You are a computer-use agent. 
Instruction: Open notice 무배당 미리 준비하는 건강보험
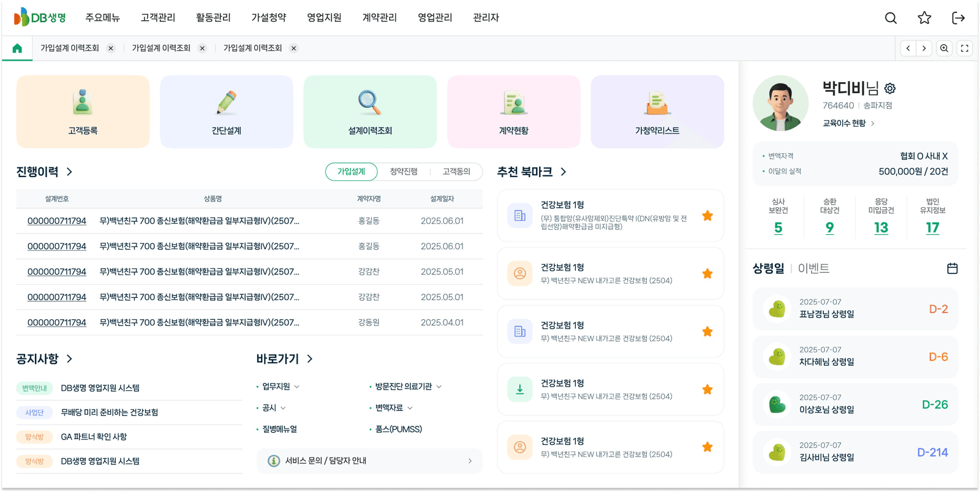110,412
